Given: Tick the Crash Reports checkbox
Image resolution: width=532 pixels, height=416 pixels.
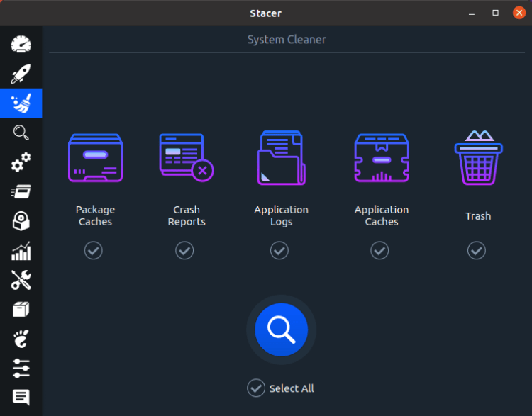Looking at the screenshot, I should click(184, 251).
